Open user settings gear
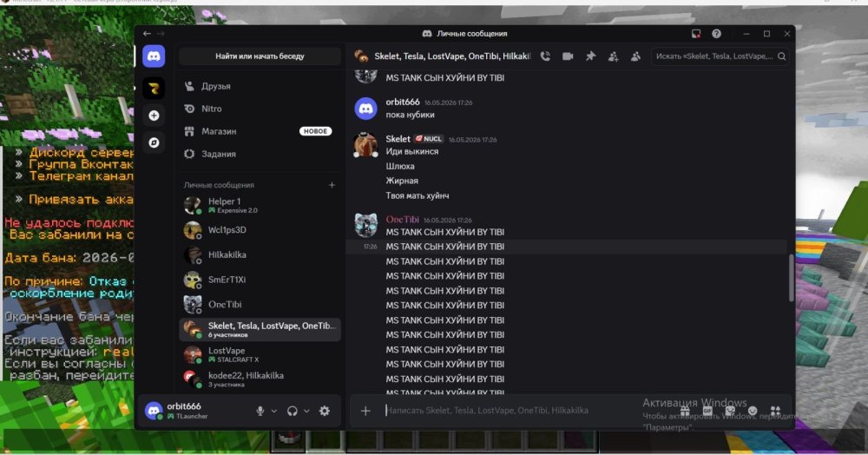 click(325, 411)
